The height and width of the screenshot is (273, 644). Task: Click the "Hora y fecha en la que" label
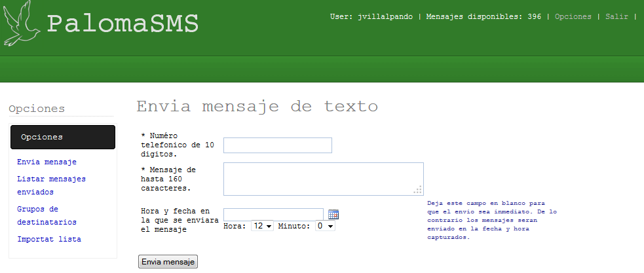tap(180, 220)
